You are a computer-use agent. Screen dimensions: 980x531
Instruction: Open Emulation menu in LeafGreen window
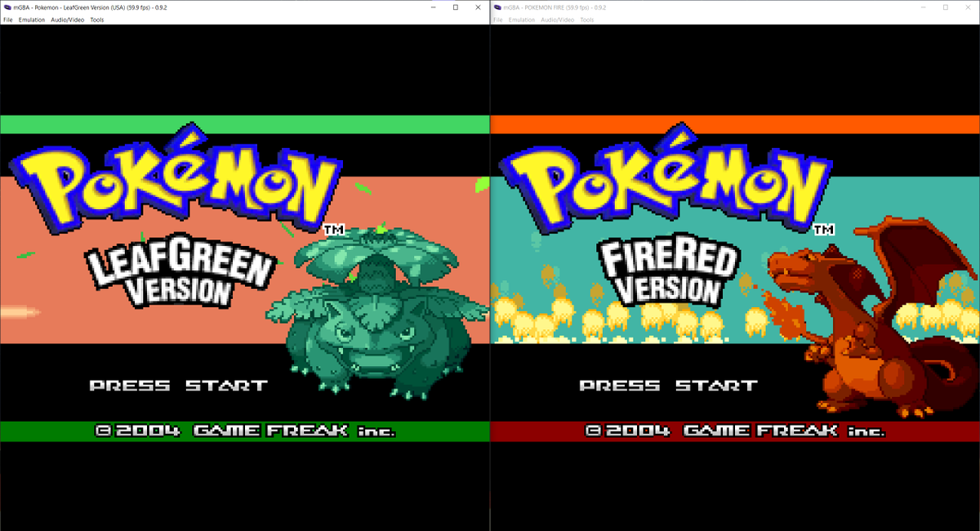(x=32, y=20)
